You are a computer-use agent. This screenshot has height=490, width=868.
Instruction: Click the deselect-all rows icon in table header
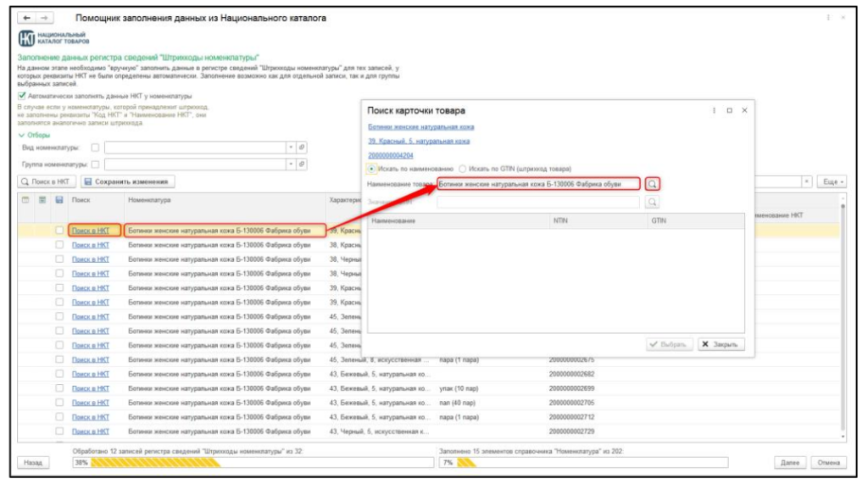[42, 200]
